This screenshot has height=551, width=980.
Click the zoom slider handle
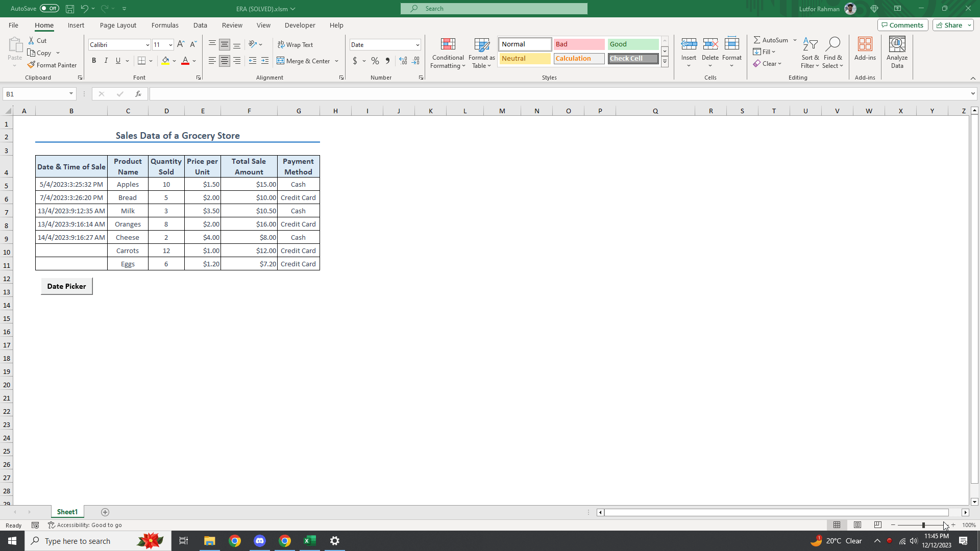(923, 525)
